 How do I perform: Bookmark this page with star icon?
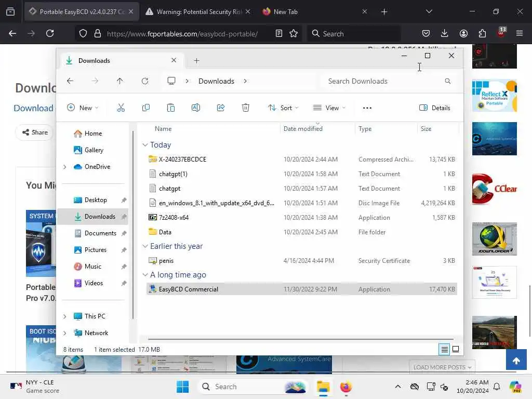[x=294, y=33]
